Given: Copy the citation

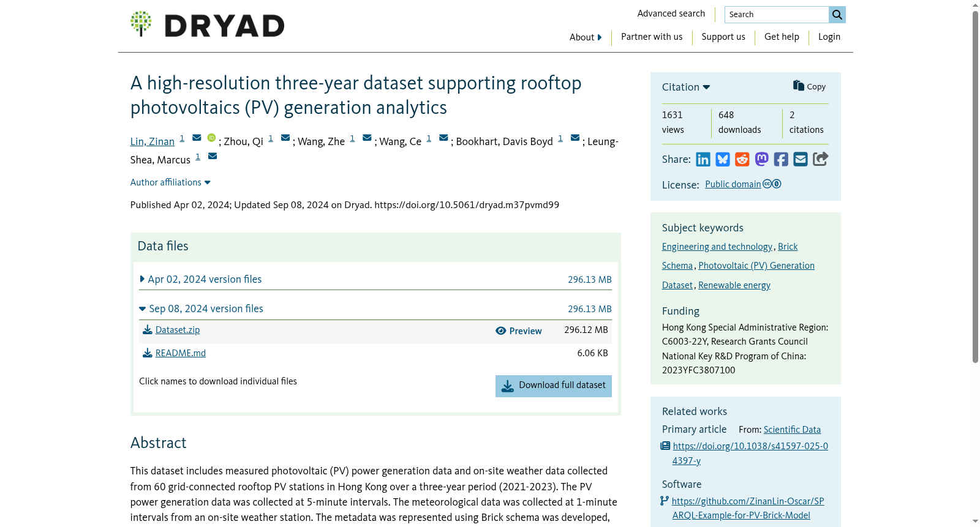Looking at the screenshot, I should click(809, 86).
